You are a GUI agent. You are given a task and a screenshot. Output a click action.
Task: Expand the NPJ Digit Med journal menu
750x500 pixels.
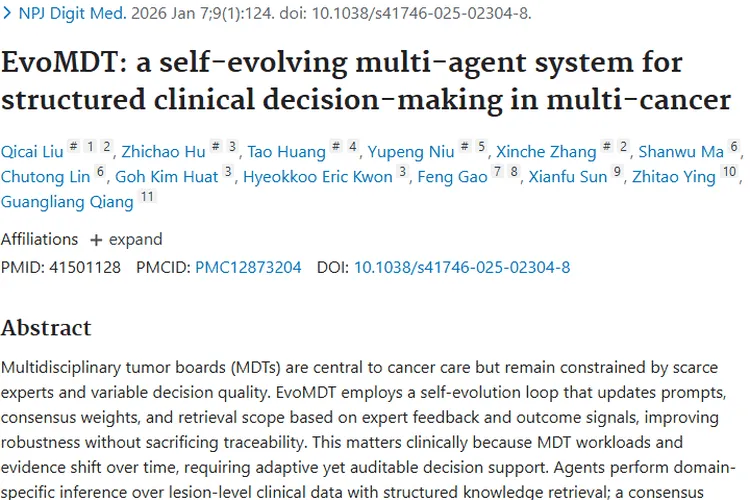68,14
